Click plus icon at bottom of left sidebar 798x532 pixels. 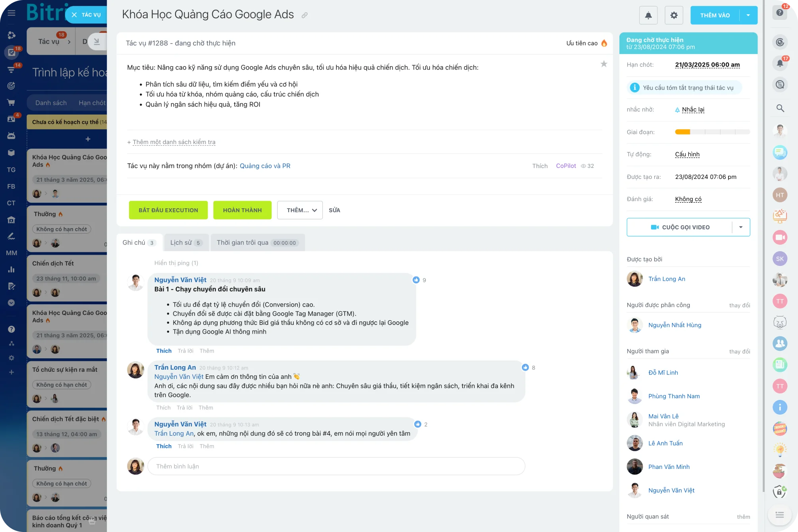click(x=12, y=372)
